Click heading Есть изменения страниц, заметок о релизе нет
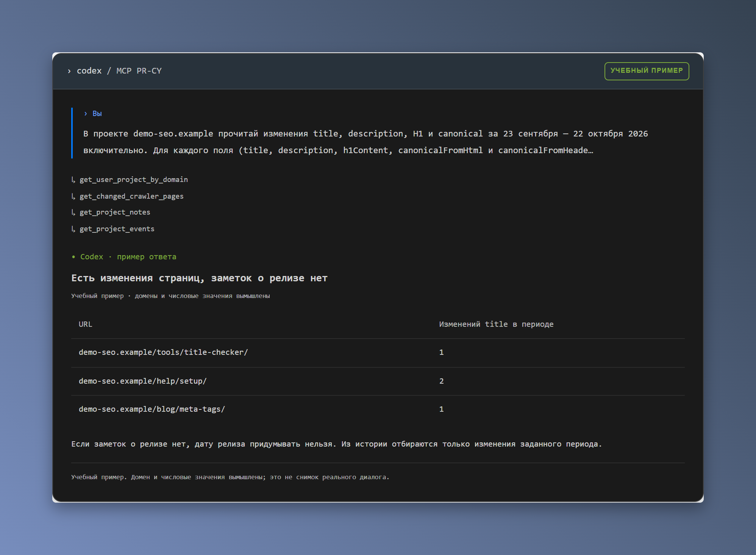This screenshot has width=756, height=555. pos(199,278)
